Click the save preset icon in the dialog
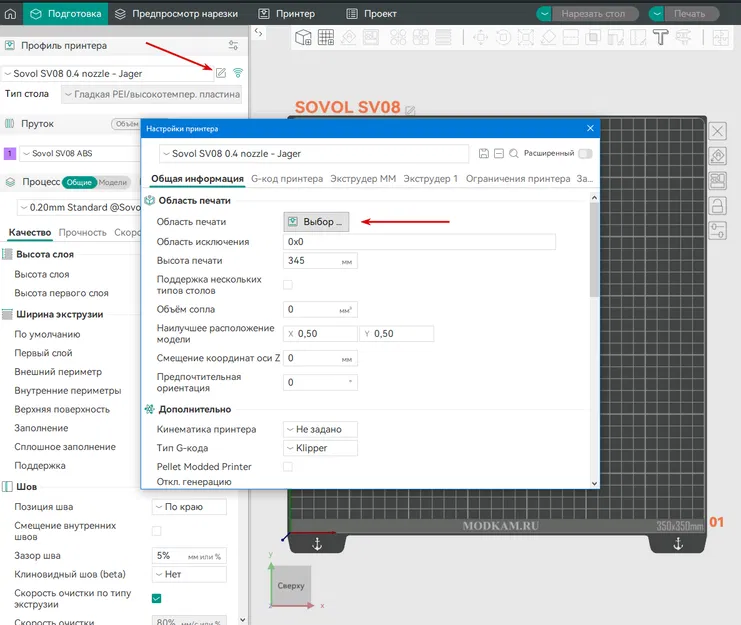 coord(483,154)
